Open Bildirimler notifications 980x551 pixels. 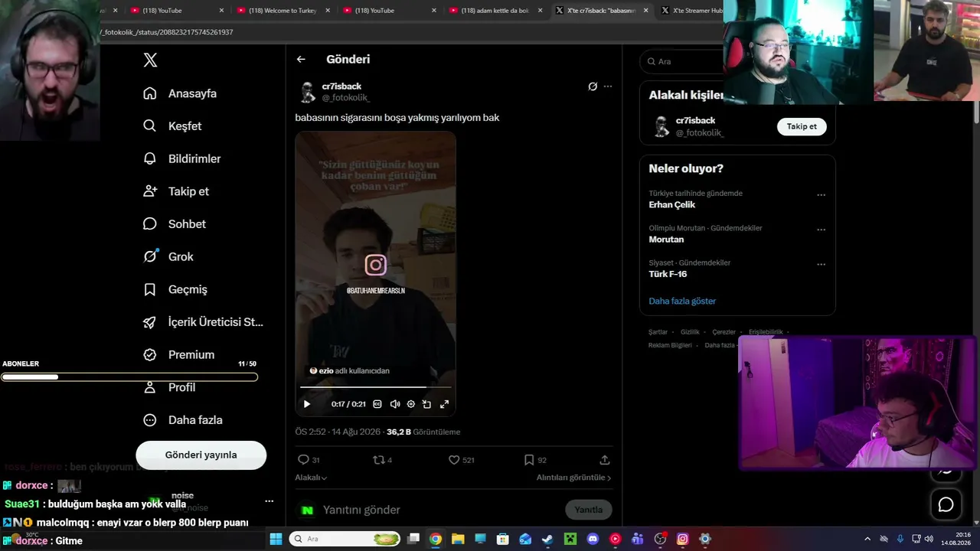(x=181, y=158)
